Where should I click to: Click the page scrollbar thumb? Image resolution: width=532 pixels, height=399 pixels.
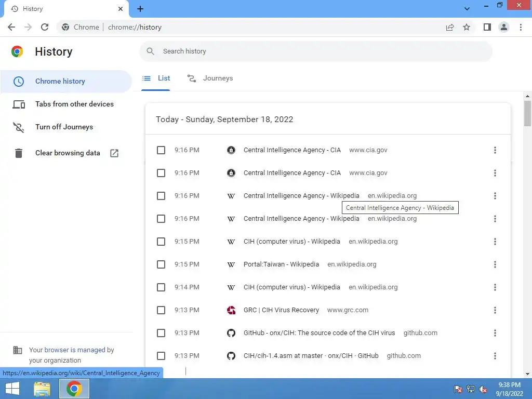click(527, 113)
